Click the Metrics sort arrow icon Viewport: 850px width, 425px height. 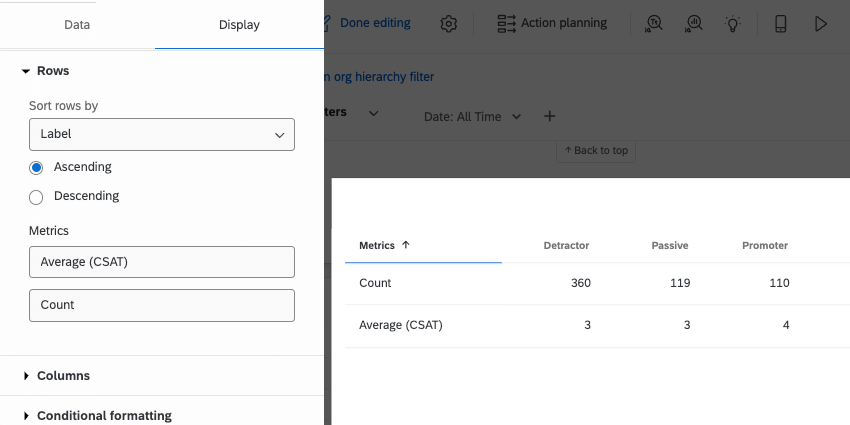pos(406,245)
